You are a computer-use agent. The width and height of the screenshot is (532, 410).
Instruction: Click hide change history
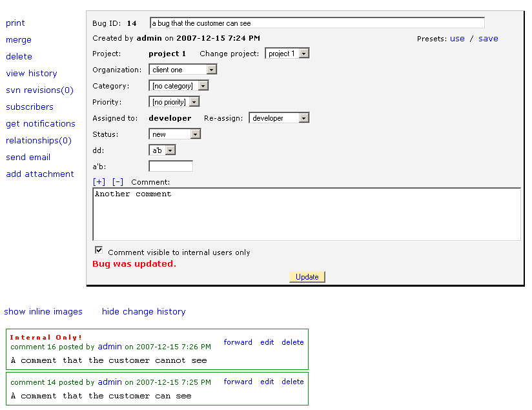144,312
